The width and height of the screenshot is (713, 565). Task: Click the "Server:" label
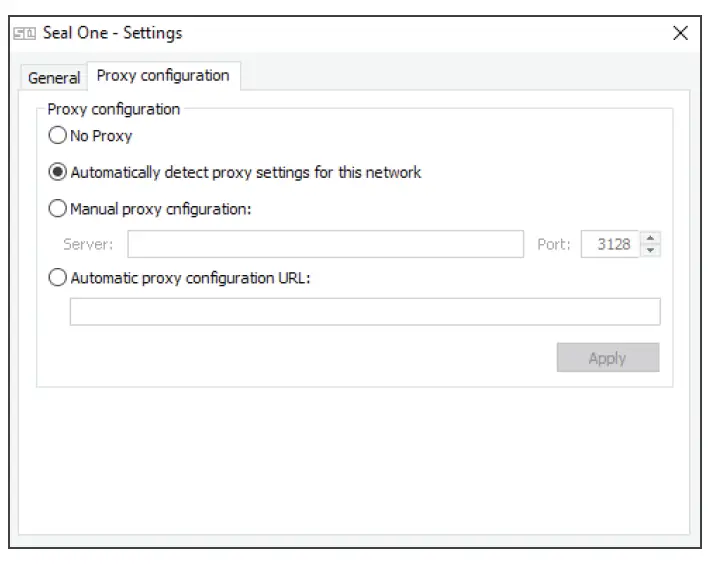coord(88,244)
